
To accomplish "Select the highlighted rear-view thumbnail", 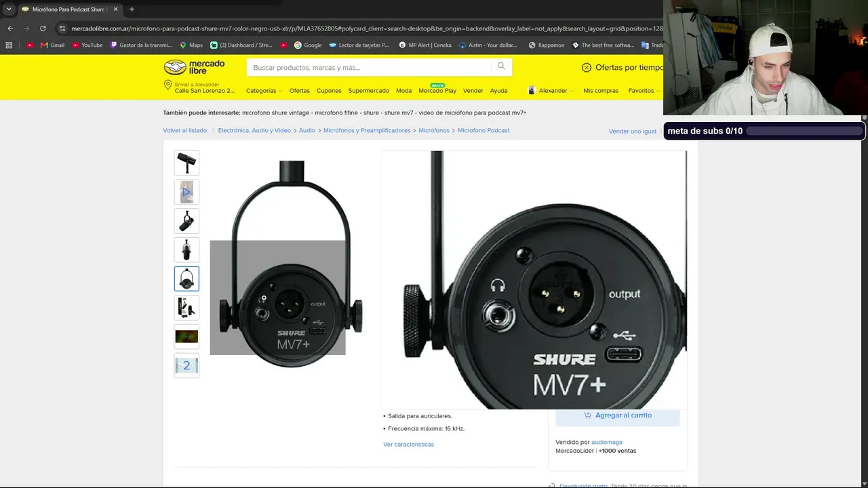I will point(186,279).
